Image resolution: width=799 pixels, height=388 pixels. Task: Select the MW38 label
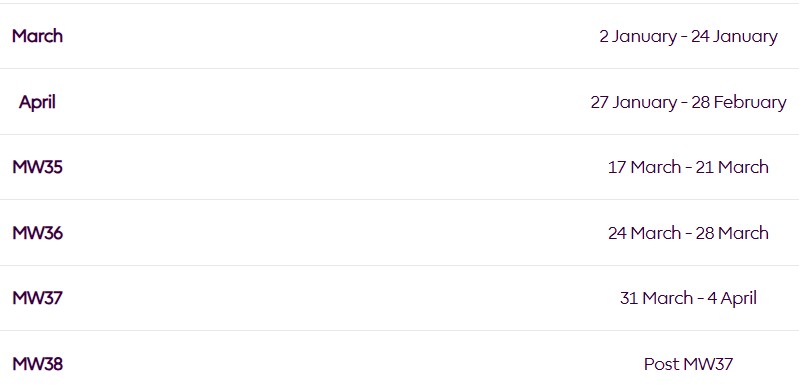point(37,364)
